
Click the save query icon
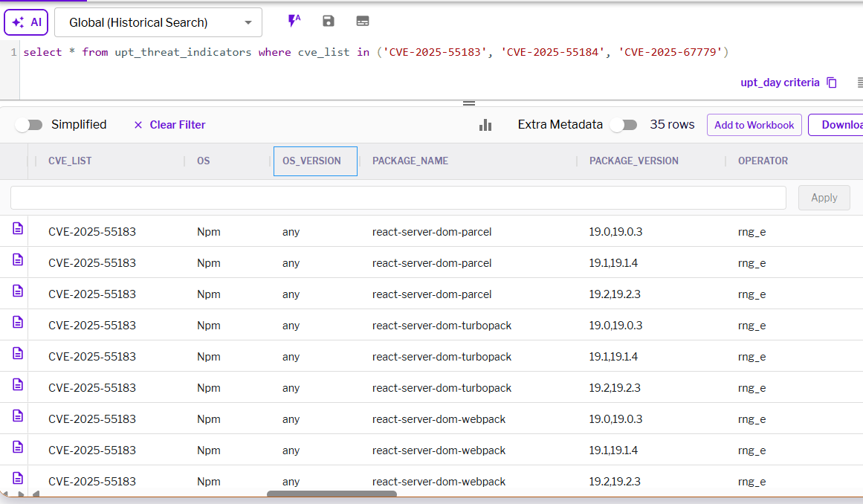coord(329,21)
